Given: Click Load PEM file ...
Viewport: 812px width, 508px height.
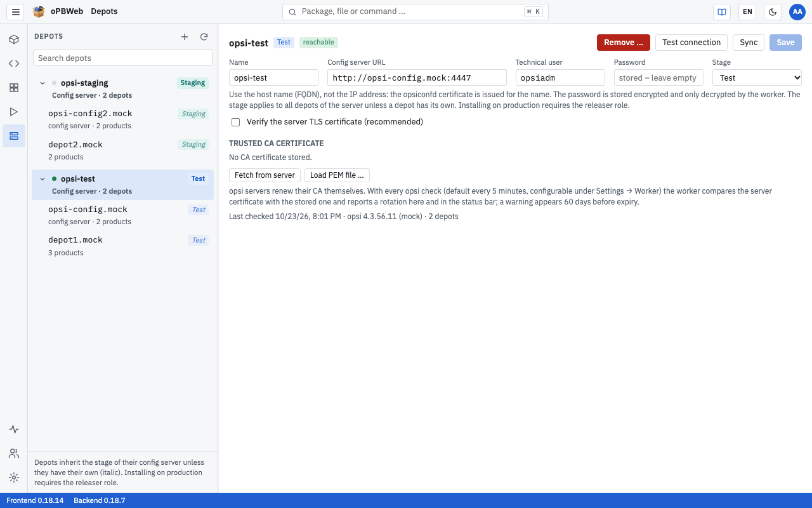Looking at the screenshot, I should tap(337, 175).
